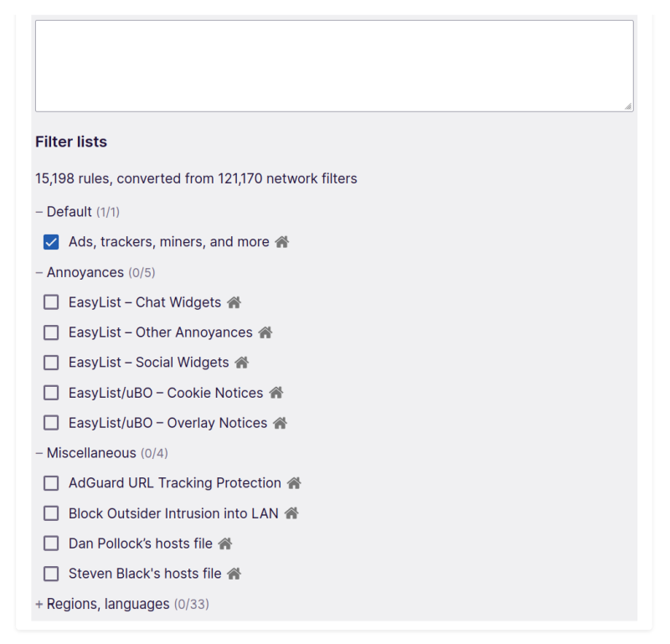Enable Dan Pollock's hosts file filter
The height and width of the screenshot is (644, 670).
coord(50,543)
